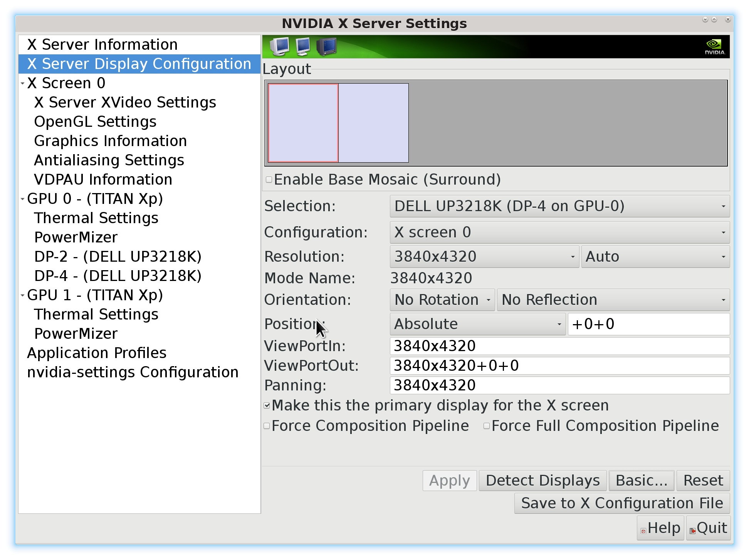
Task: Collapse the GPU 1 - (TITAN Xp) node
Action: [23, 295]
